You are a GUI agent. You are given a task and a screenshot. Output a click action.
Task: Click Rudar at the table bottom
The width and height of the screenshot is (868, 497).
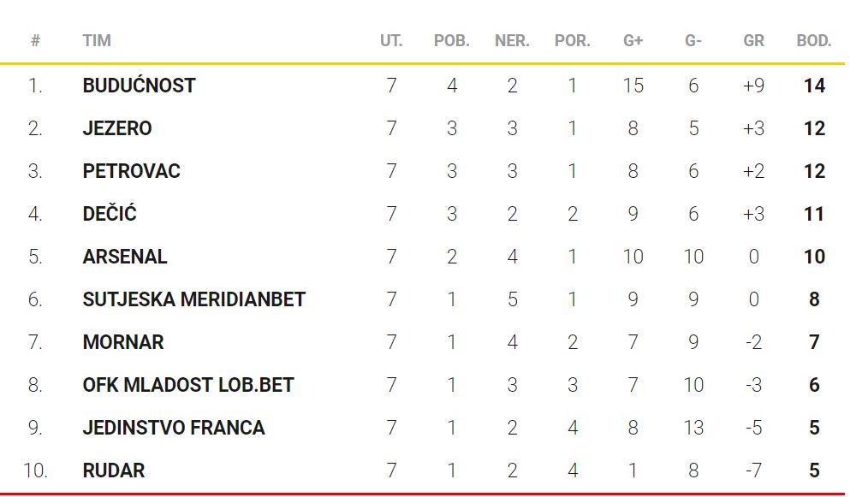coord(114,470)
